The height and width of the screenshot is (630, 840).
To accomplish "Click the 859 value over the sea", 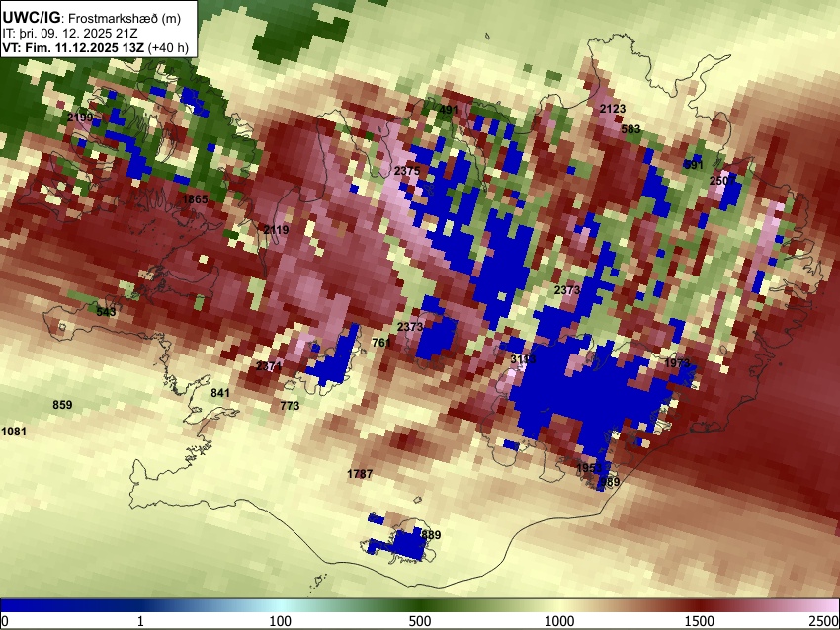I will point(62,405).
